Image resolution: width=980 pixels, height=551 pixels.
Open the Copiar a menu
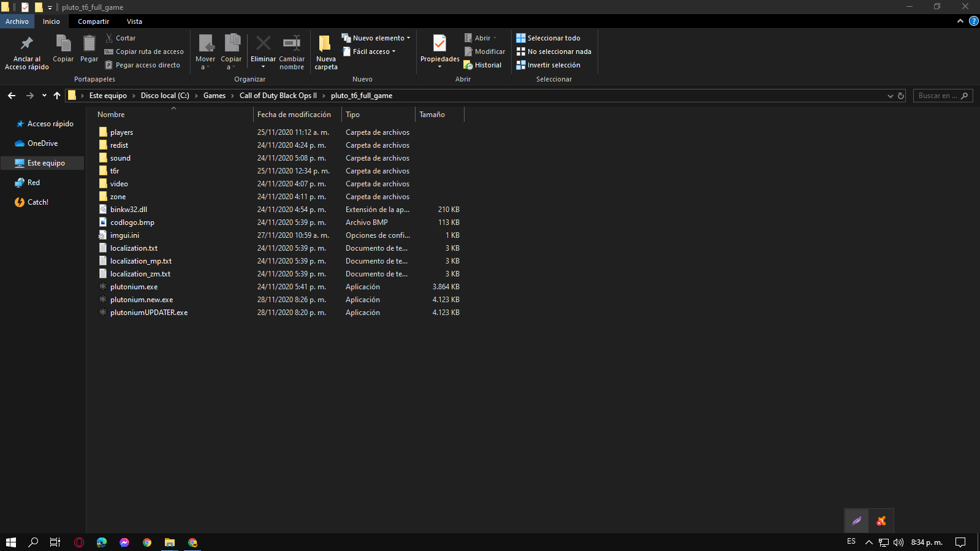[231, 51]
